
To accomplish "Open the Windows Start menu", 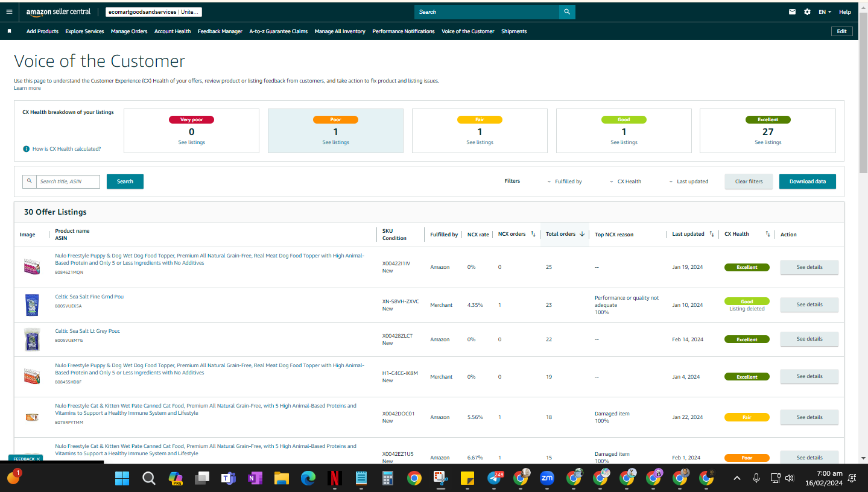I will pyautogui.click(x=122, y=478).
